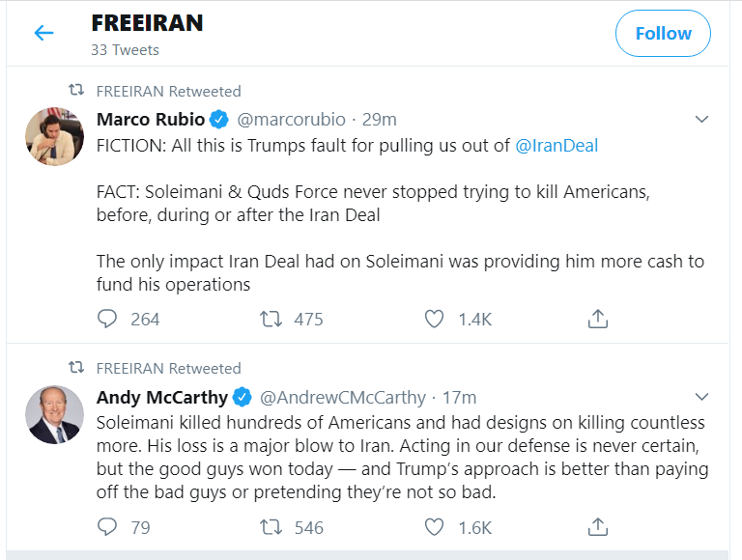Retweet Andy McCarthy's tweet

[x=270, y=527]
